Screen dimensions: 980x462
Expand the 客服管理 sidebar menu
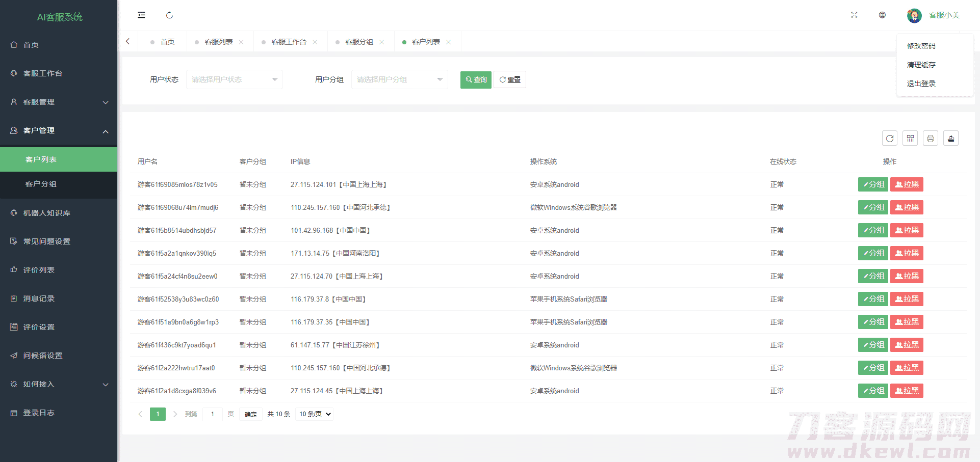click(x=59, y=102)
